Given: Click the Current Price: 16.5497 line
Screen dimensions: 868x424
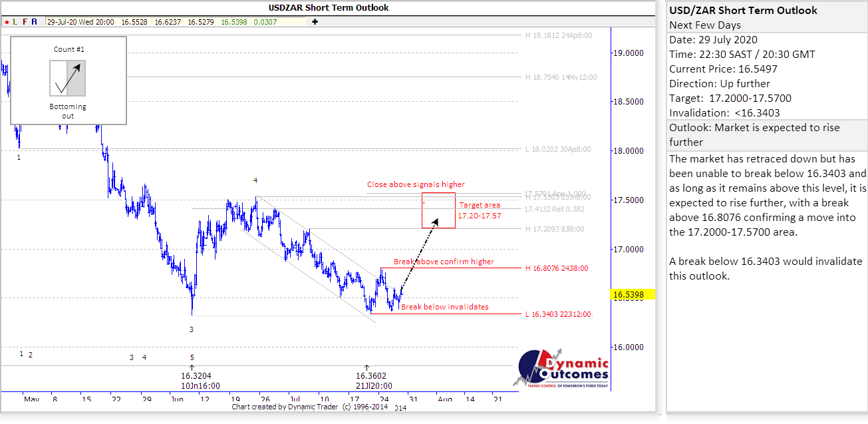Looking at the screenshot, I should 724,69.
